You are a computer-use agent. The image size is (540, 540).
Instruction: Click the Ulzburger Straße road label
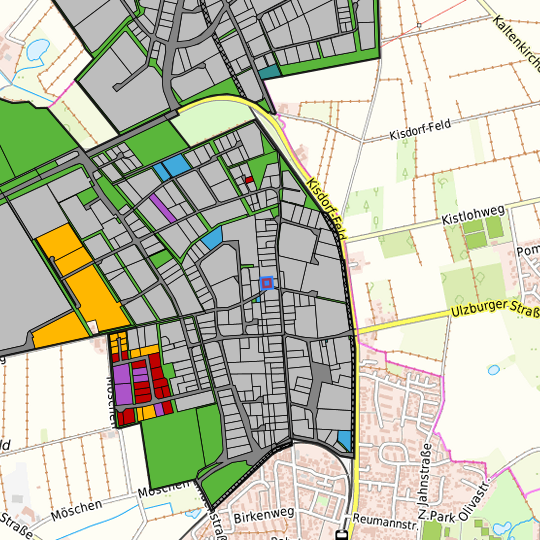pos(495,309)
